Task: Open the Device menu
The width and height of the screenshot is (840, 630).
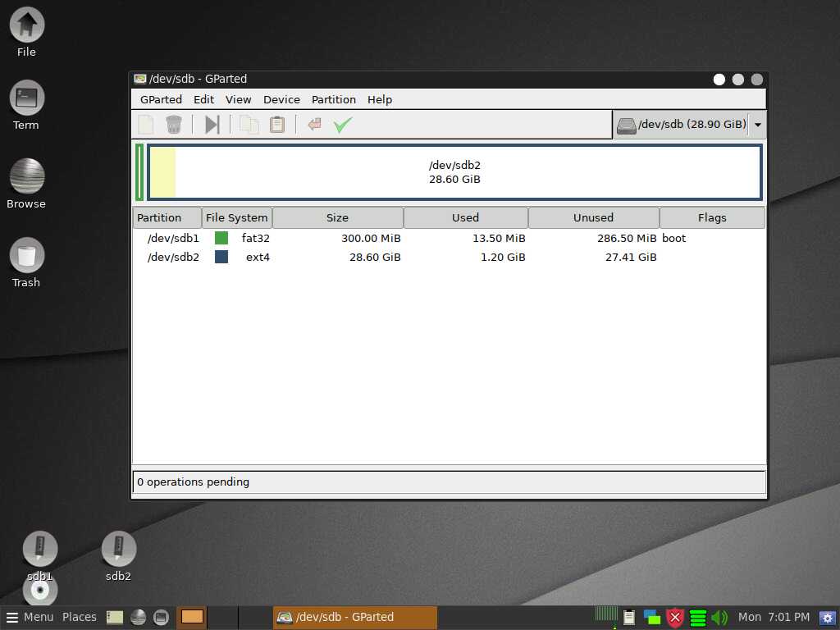Action: point(281,99)
